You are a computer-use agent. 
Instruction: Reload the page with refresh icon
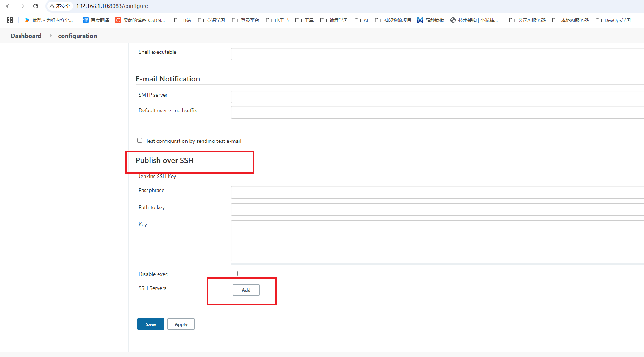pos(36,6)
